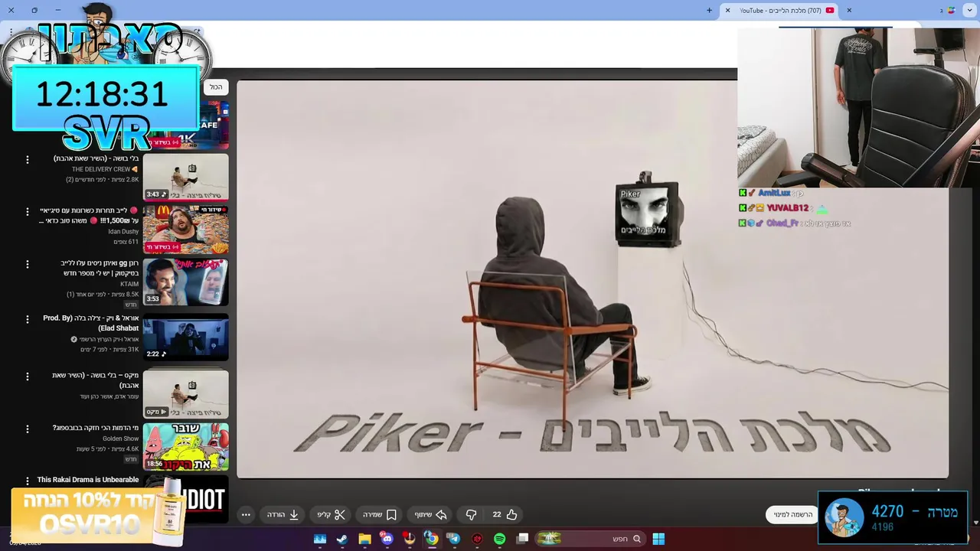Open the 3:53 KTAIM video thumbnail
This screenshot has width=980, height=551.
(186, 282)
